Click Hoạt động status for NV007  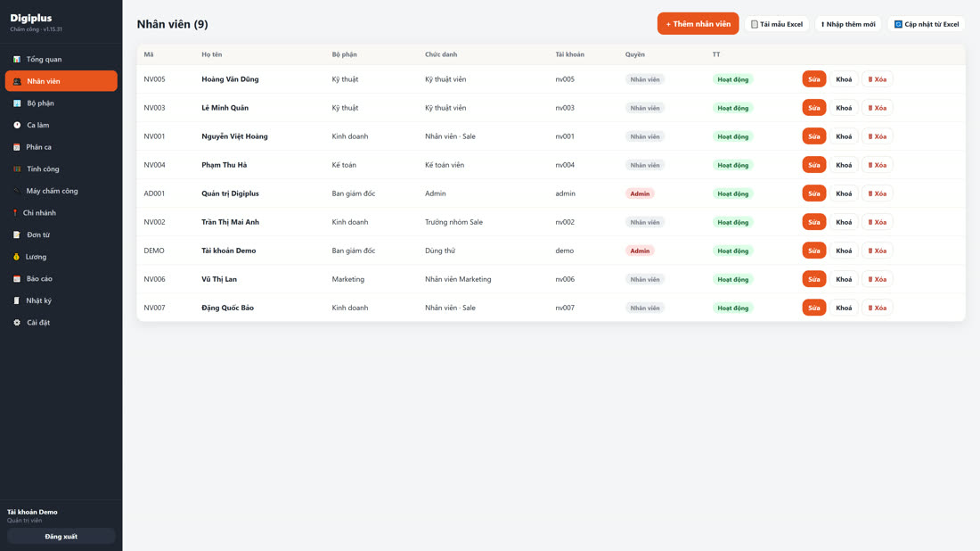coord(733,308)
